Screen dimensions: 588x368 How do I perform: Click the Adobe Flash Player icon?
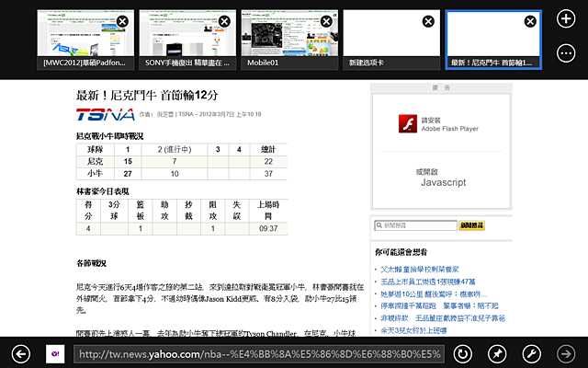point(408,123)
